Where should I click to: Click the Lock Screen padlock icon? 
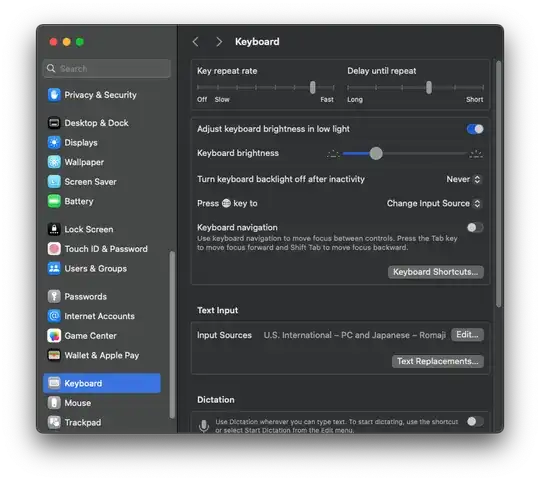pyautogui.click(x=54, y=229)
